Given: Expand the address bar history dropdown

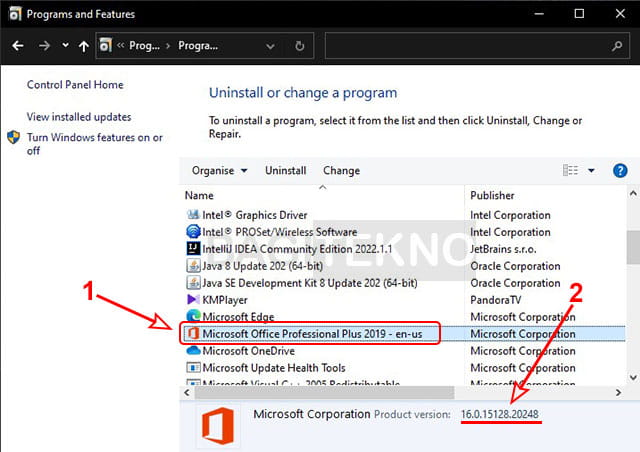Looking at the screenshot, I should click(x=270, y=46).
